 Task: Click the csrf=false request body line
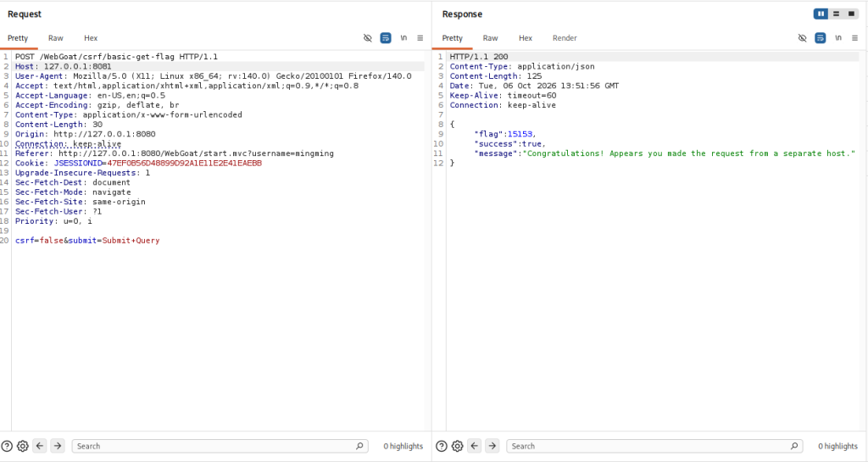tap(87, 241)
